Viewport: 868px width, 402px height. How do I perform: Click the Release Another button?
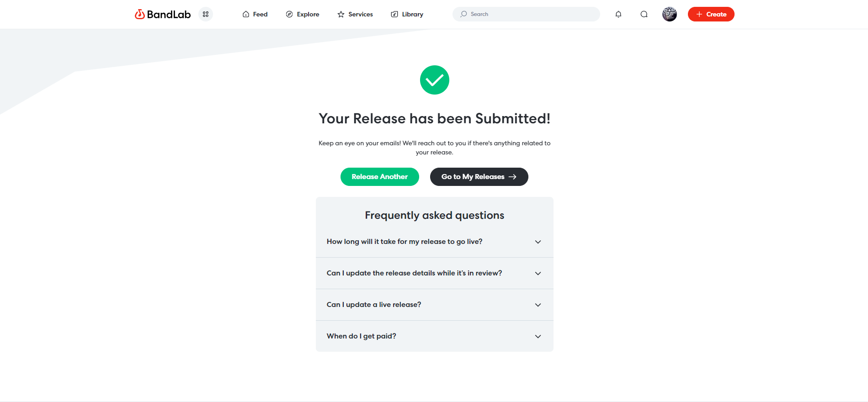(380, 177)
